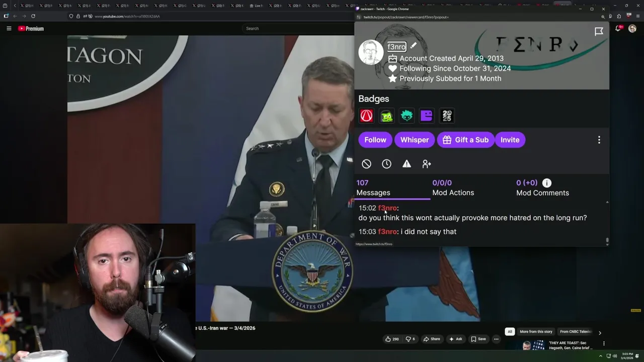Send a Whisper to f3nro
This screenshot has height=362, width=644.
tap(415, 140)
